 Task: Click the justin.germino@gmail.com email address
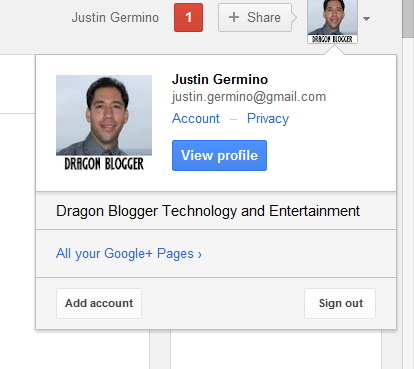click(x=249, y=97)
